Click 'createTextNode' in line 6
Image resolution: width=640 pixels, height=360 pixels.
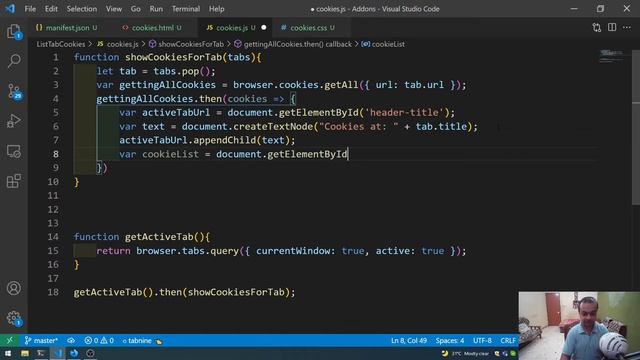pos(273,126)
